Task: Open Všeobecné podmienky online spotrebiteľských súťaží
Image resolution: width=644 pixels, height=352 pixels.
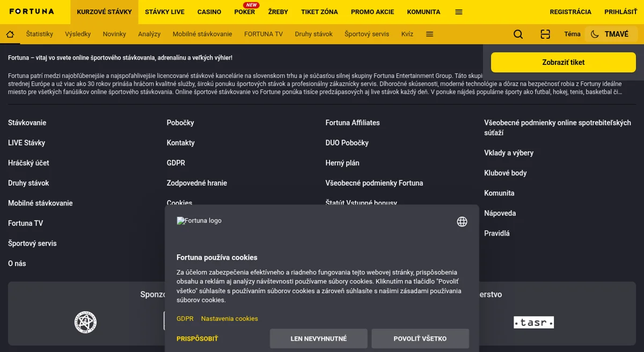Action: [558, 128]
